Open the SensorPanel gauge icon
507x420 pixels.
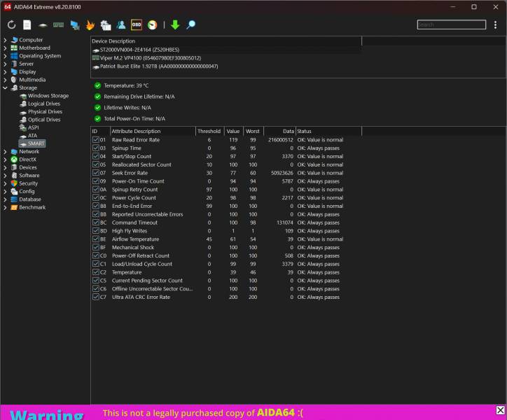(152, 25)
